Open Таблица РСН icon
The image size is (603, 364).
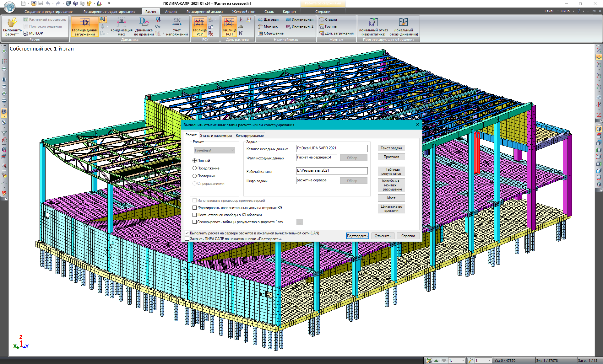(x=229, y=23)
